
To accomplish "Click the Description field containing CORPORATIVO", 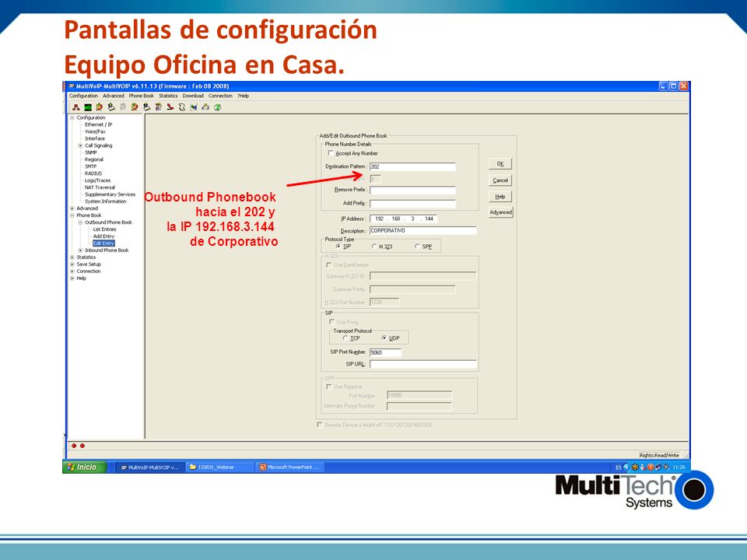I will click(423, 230).
